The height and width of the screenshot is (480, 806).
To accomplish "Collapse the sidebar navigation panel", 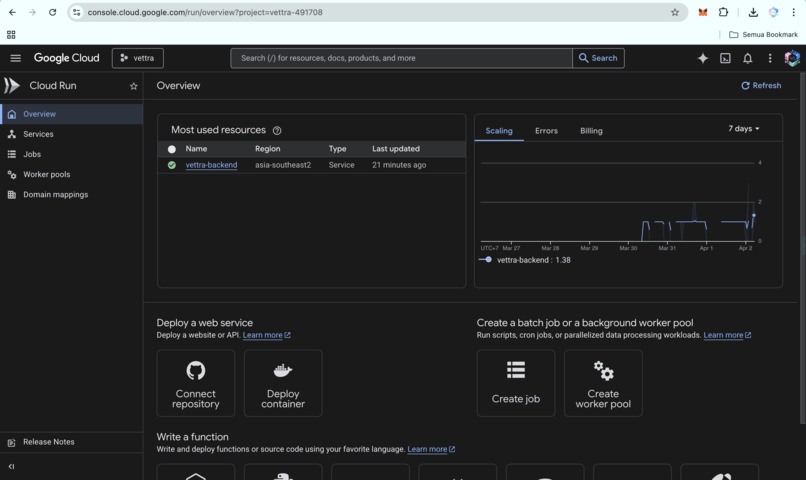I will (11, 467).
